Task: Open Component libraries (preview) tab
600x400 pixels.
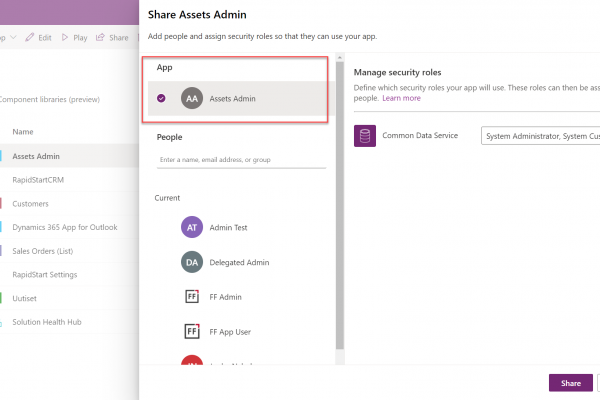Action: tap(50, 99)
